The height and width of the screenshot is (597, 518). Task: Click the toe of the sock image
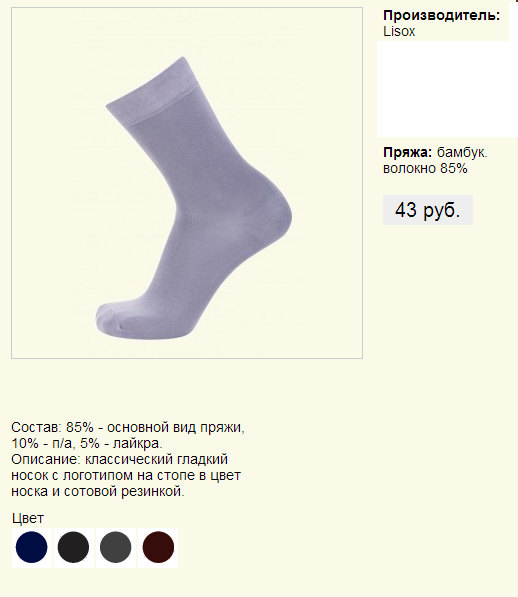pyautogui.click(x=114, y=320)
